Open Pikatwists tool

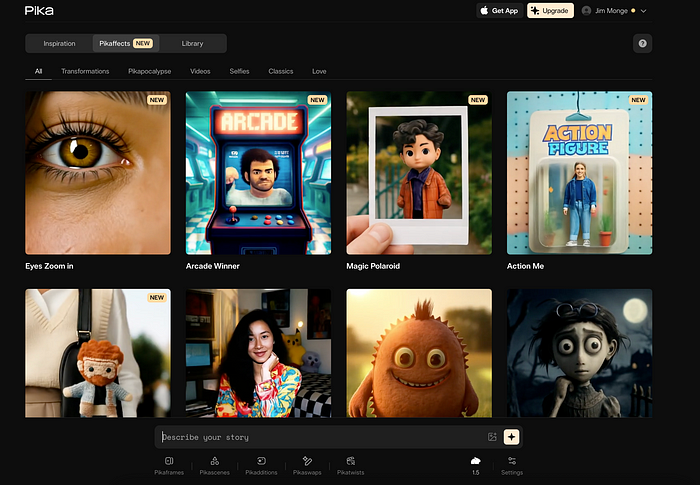click(350, 466)
